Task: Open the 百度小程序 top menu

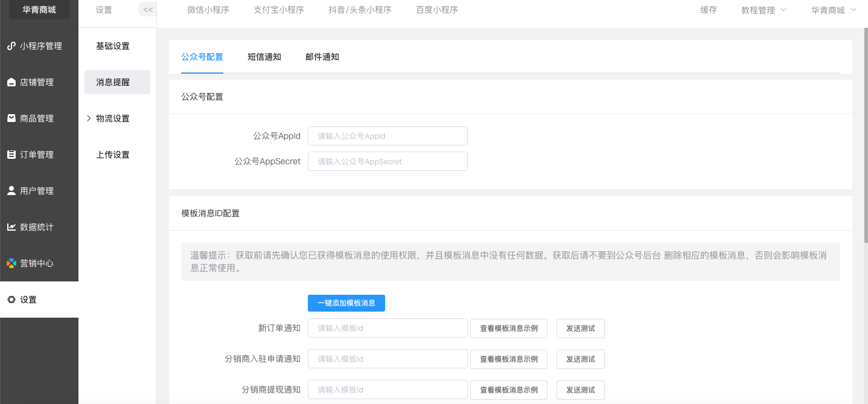Action: [x=437, y=10]
